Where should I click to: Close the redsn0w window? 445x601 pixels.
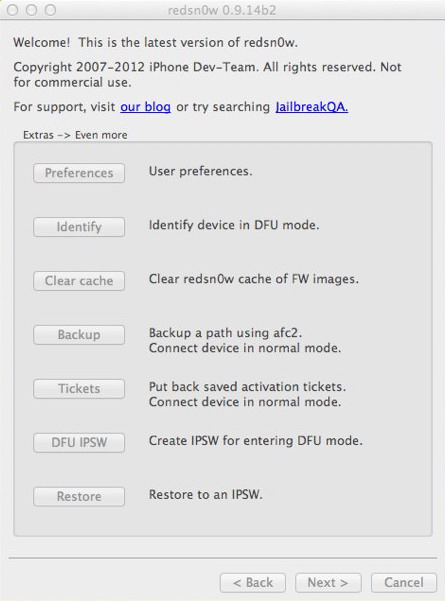[13, 10]
